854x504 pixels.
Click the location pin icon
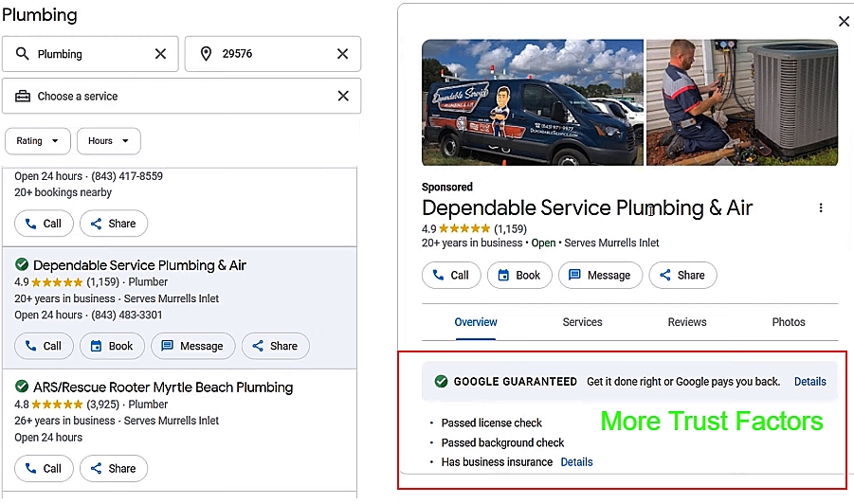pos(206,54)
